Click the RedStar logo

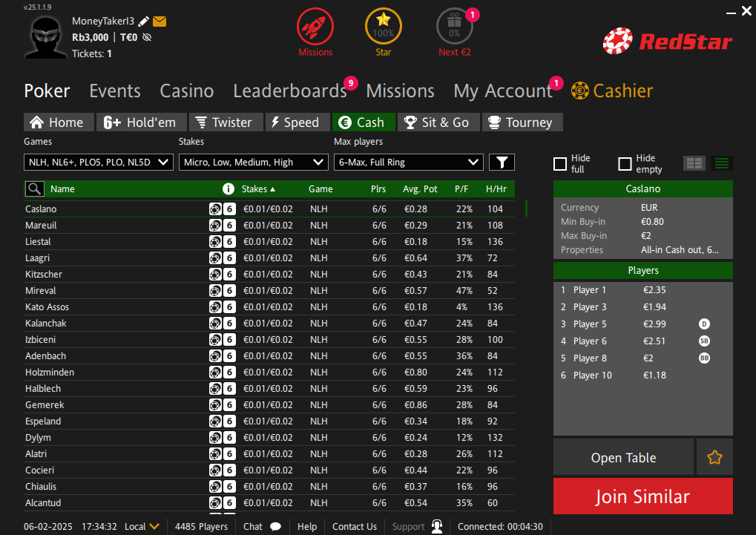coord(667,41)
